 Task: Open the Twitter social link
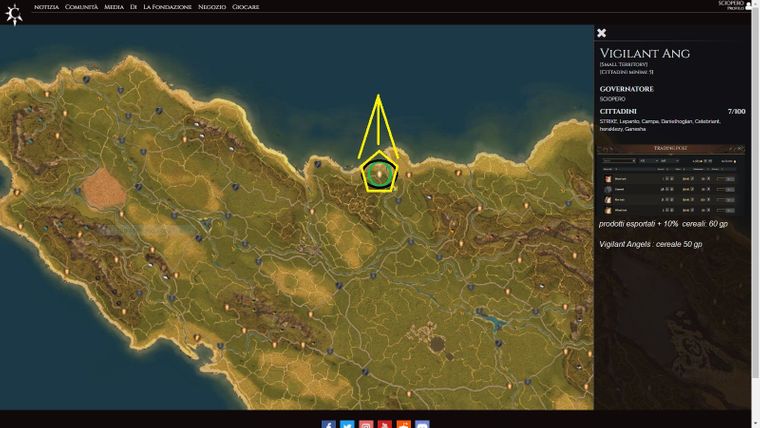tap(347, 424)
